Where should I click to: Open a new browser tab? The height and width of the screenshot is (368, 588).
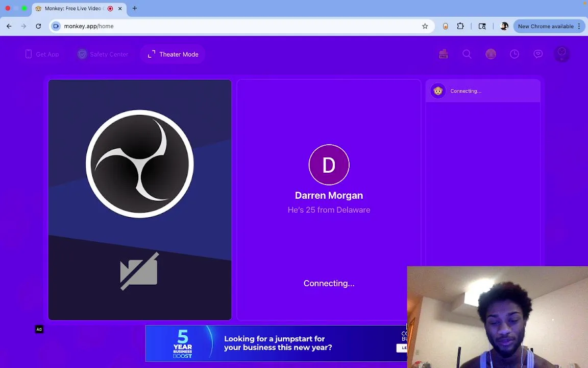click(135, 8)
